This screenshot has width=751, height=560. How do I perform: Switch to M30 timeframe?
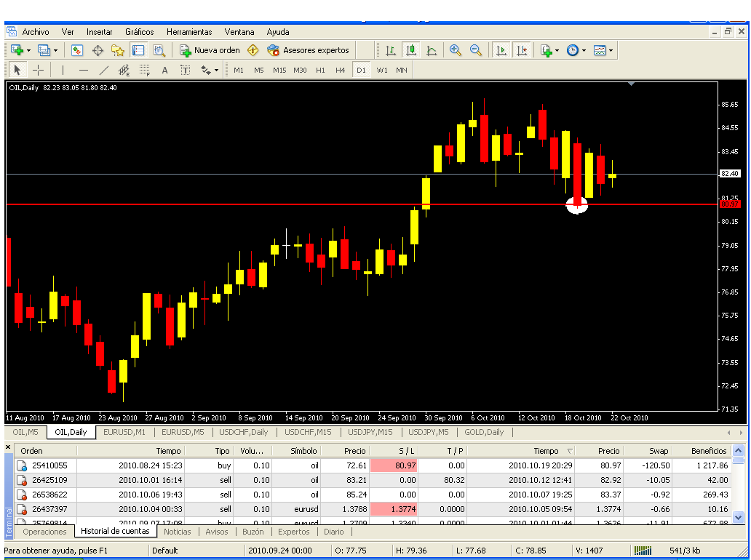pos(300,70)
